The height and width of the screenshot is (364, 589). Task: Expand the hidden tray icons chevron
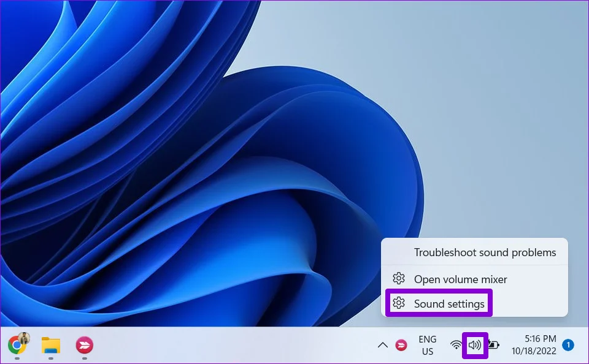[x=382, y=346]
